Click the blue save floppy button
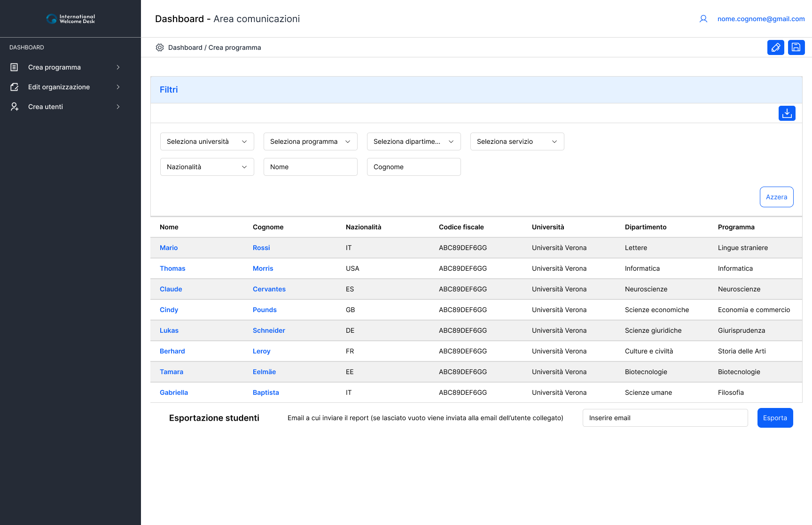This screenshot has height=525, width=812. click(796, 47)
